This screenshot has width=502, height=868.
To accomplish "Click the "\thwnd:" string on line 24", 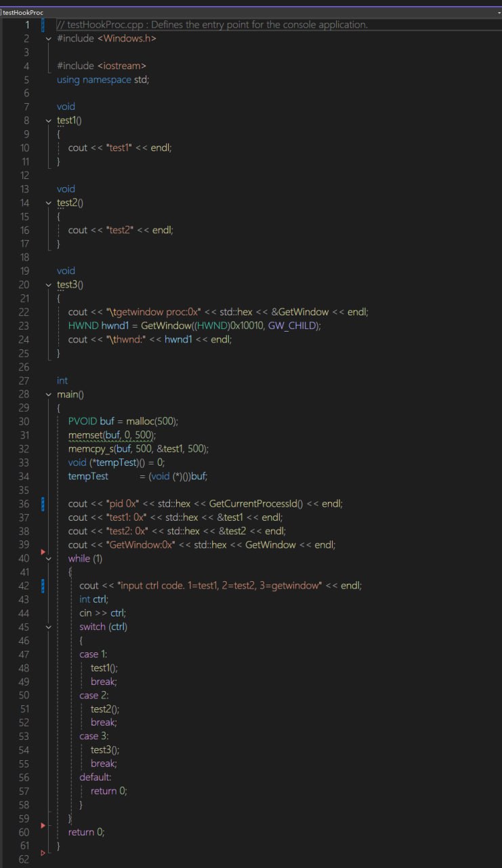I will tap(127, 339).
